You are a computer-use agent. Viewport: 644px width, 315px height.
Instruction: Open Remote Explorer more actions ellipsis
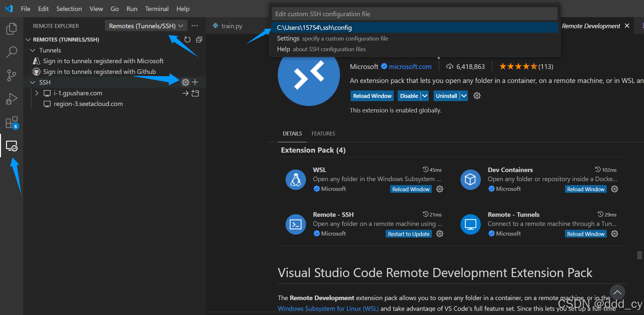[195, 26]
